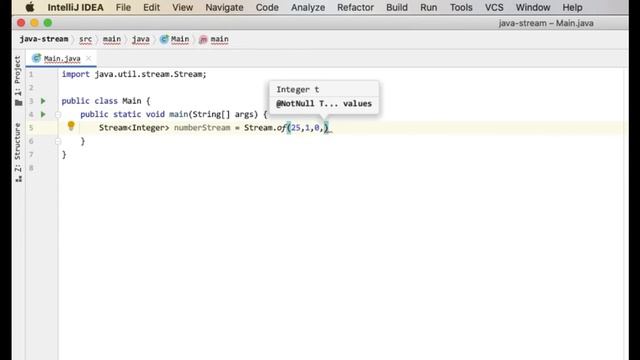Open the VCS menu
The height and width of the screenshot is (360, 640).
pyautogui.click(x=494, y=7)
